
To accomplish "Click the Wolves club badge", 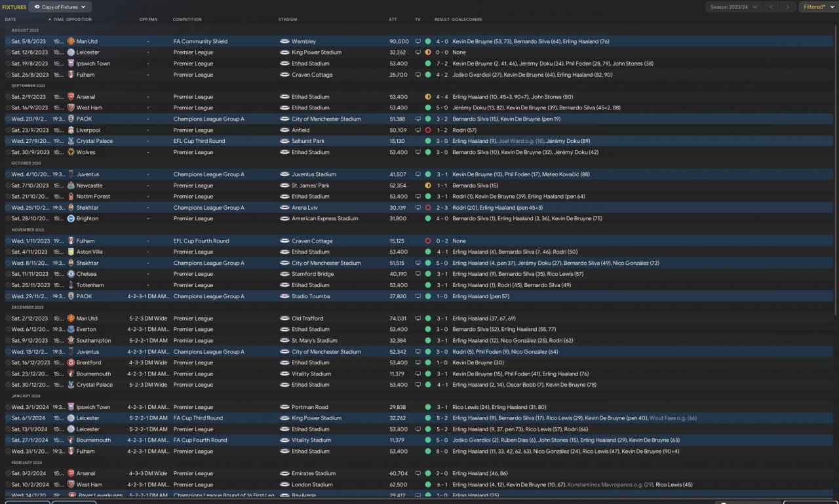I will (x=71, y=152).
